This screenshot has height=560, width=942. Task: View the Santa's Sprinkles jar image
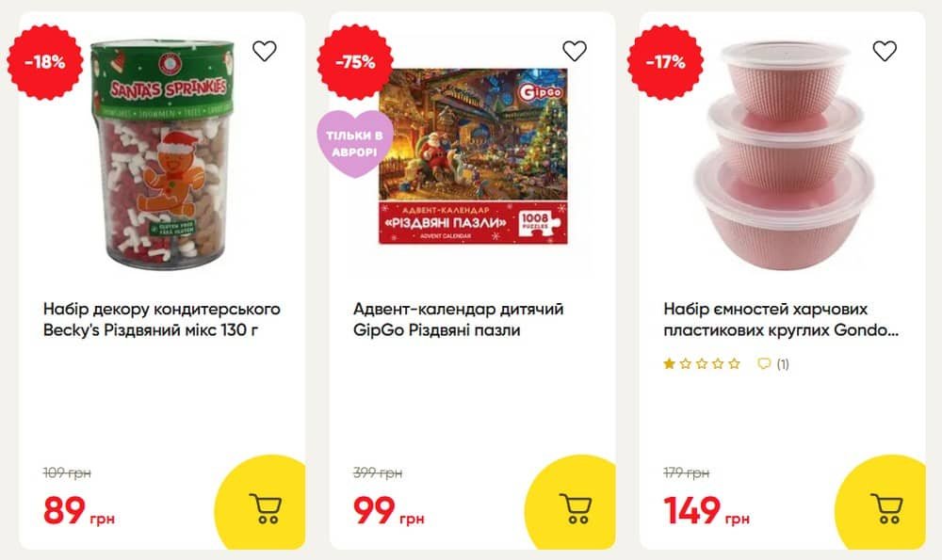tap(163, 155)
